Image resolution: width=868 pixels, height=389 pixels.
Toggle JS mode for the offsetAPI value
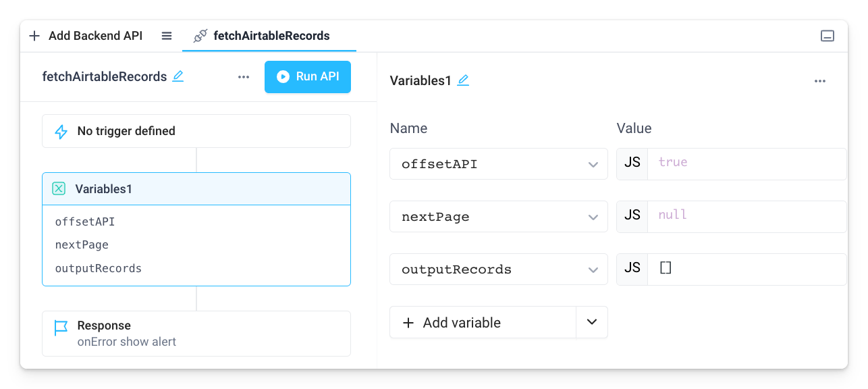[x=632, y=163]
